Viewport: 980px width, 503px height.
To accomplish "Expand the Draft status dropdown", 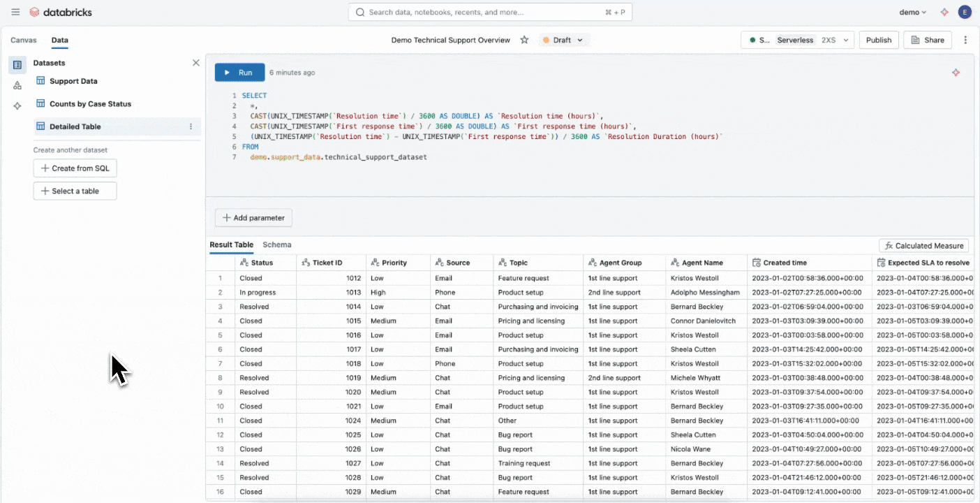I will (x=564, y=40).
